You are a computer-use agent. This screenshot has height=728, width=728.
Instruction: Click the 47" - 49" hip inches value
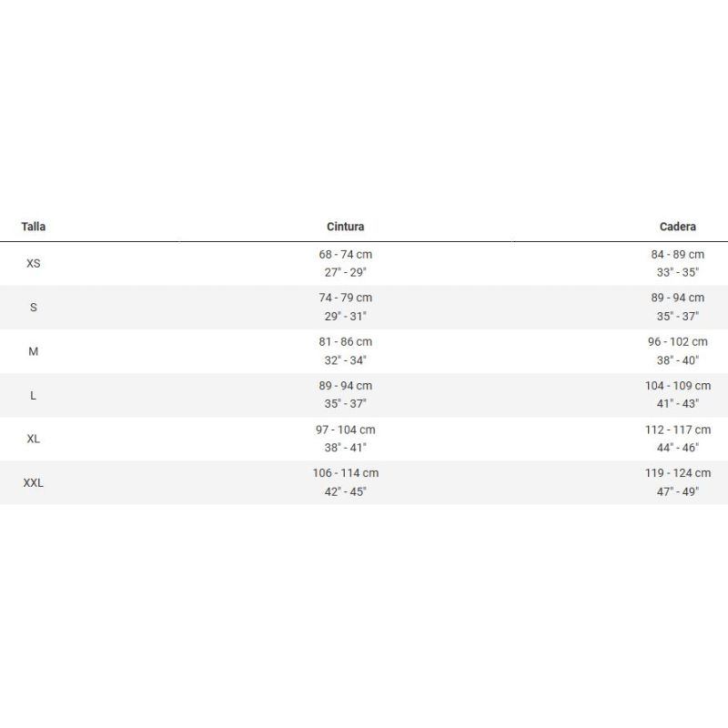(677, 491)
